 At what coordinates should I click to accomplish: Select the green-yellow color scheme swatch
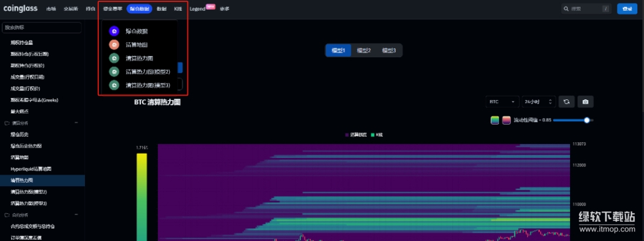(495, 120)
